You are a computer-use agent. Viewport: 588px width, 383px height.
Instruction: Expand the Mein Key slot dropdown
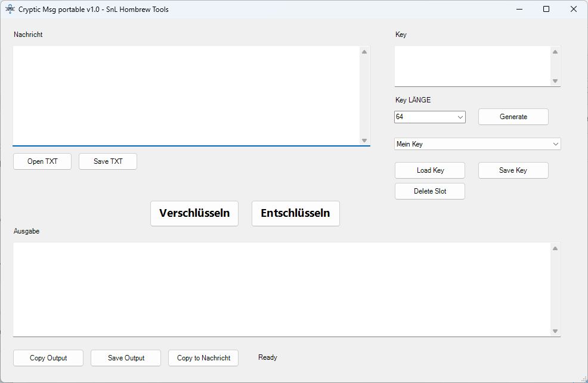coord(477,144)
